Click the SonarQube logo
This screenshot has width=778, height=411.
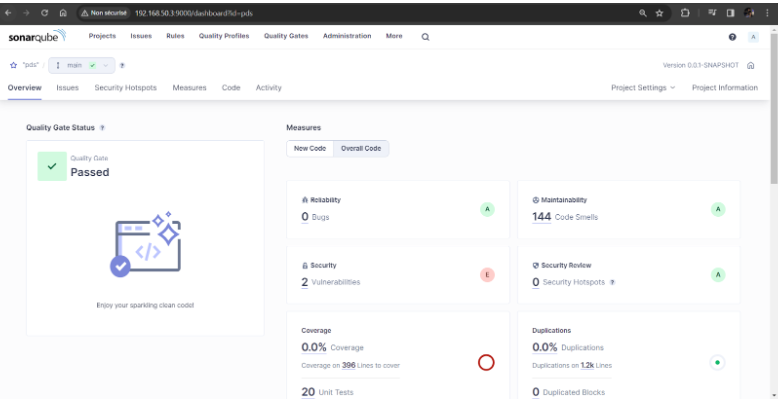pos(37,37)
